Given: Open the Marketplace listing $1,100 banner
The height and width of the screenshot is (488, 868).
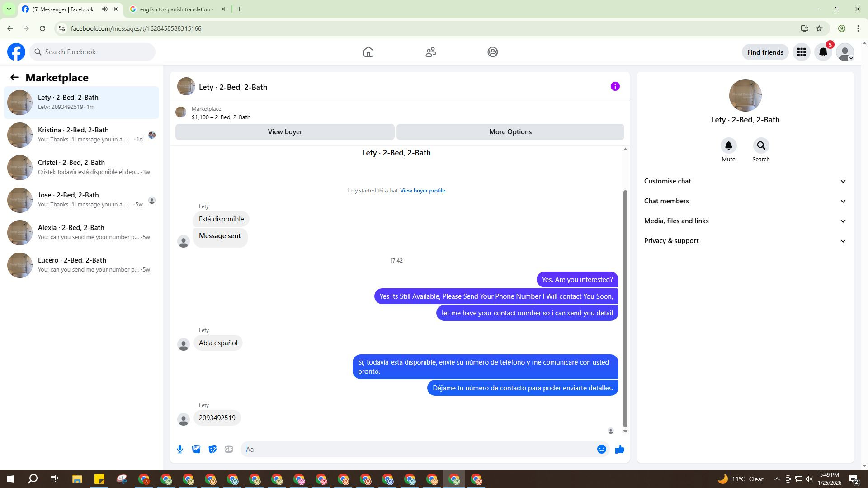Looking at the screenshot, I should [400, 113].
